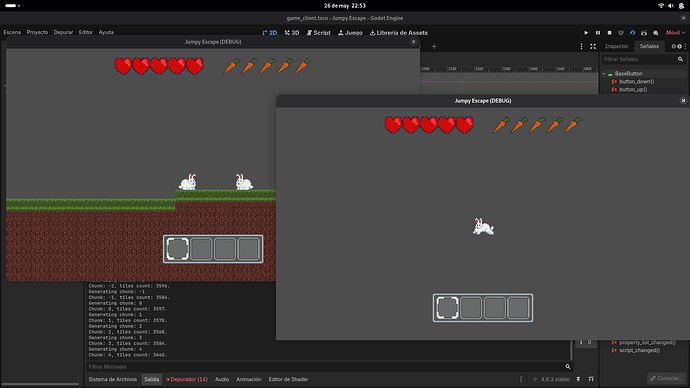Open the Animación bottom panel

click(249, 379)
